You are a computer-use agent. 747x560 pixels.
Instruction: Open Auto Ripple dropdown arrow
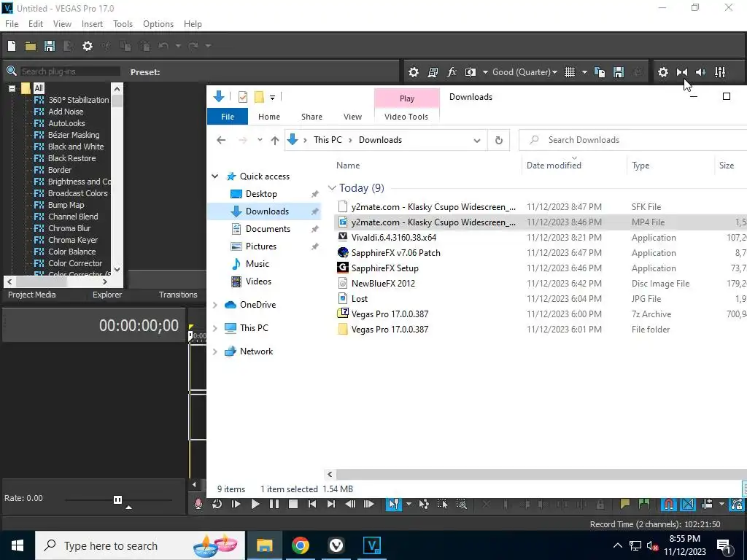click(721, 504)
